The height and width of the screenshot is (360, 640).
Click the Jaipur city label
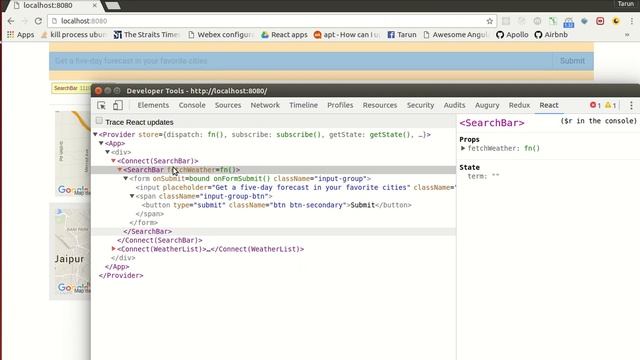click(x=69, y=259)
